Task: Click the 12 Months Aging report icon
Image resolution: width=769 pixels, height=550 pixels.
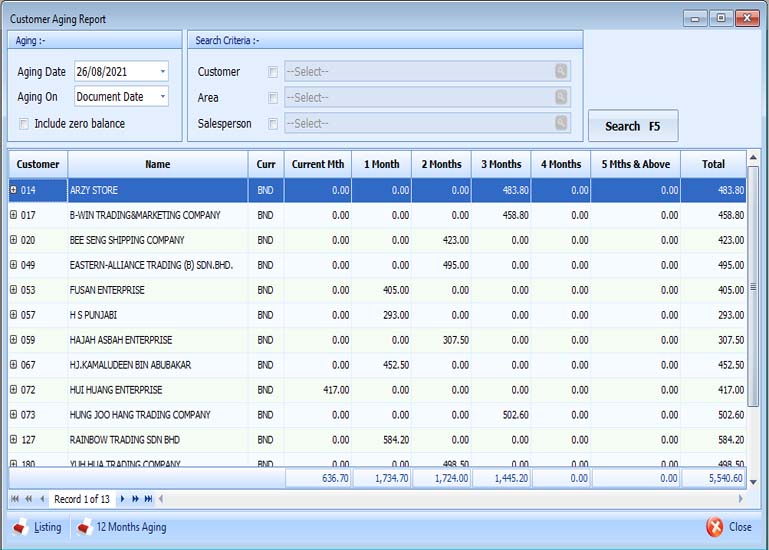Action: point(85,527)
